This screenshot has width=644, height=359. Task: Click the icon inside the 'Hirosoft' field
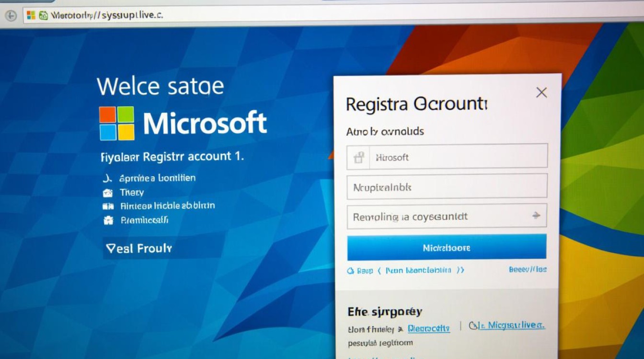(x=358, y=157)
